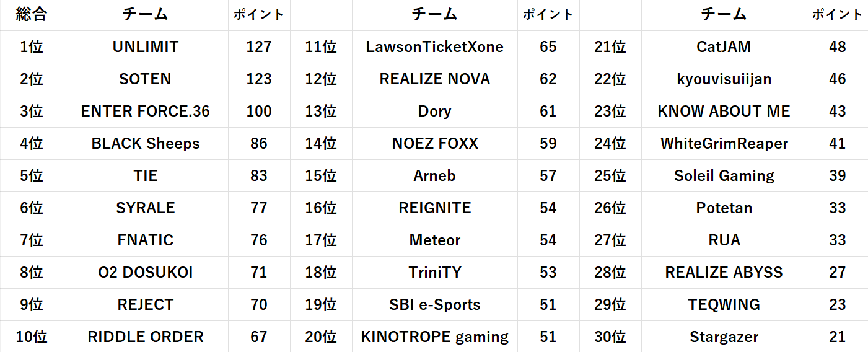Select the CatJAM team cell

coord(724,47)
